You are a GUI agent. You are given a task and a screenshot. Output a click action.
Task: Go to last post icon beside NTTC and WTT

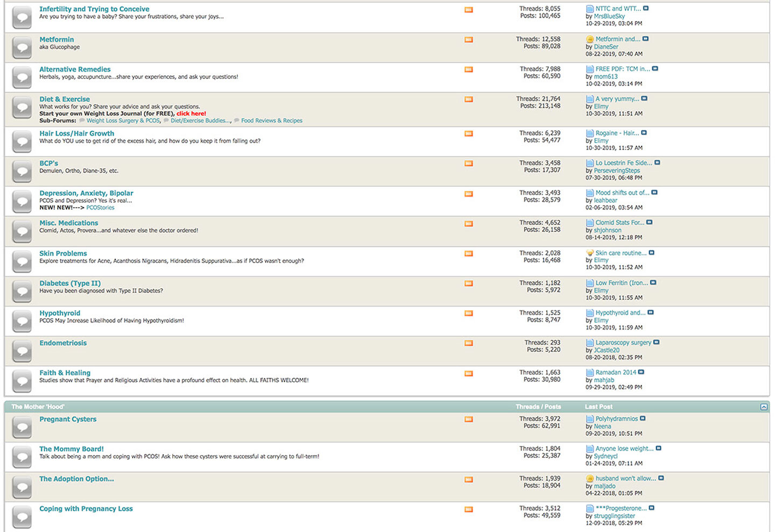(x=646, y=9)
